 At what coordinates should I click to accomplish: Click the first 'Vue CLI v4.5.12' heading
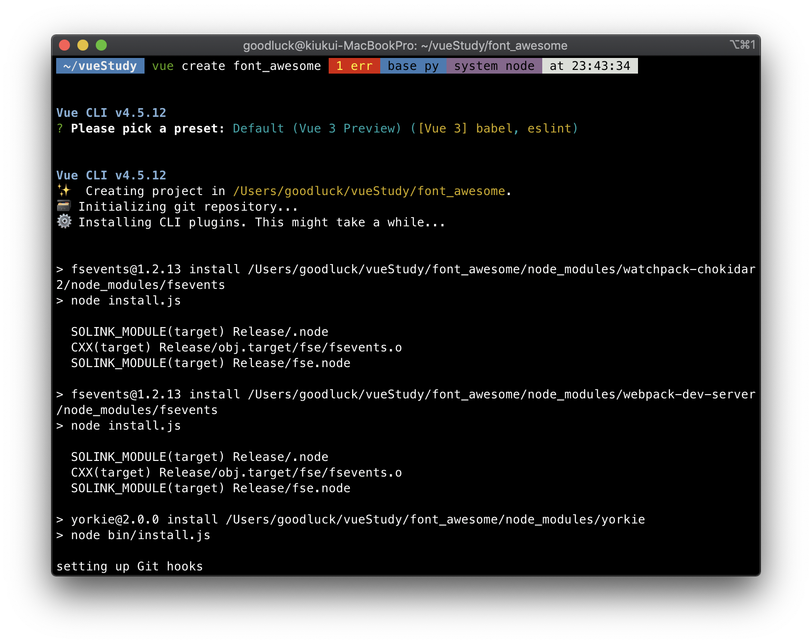[x=111, y=113]
